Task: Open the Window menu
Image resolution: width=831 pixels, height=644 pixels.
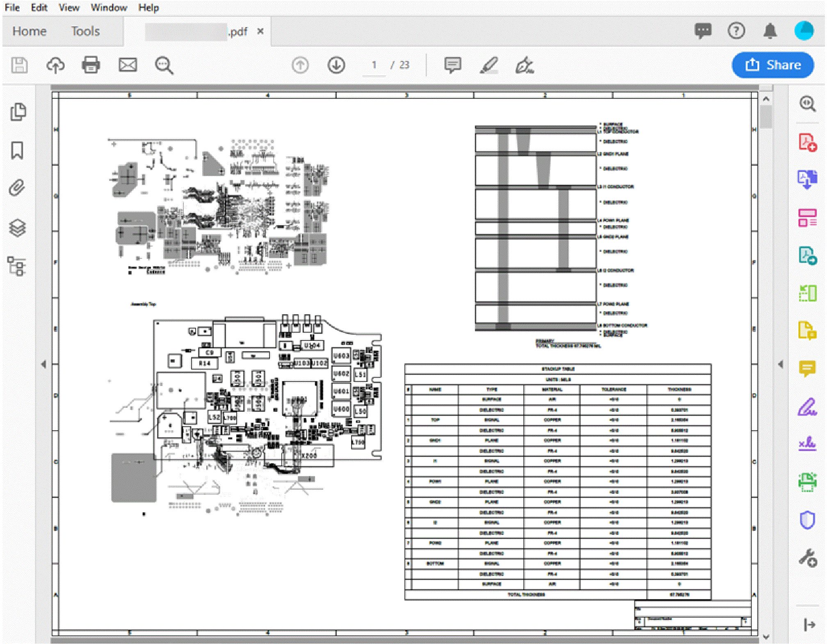Action: click(x=109, y=7)
